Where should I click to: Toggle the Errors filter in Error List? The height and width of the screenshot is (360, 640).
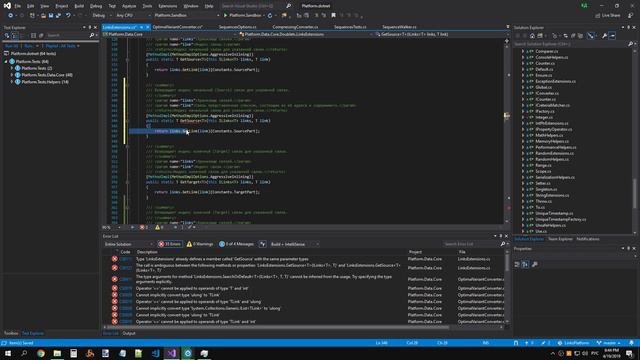(170, 244)
